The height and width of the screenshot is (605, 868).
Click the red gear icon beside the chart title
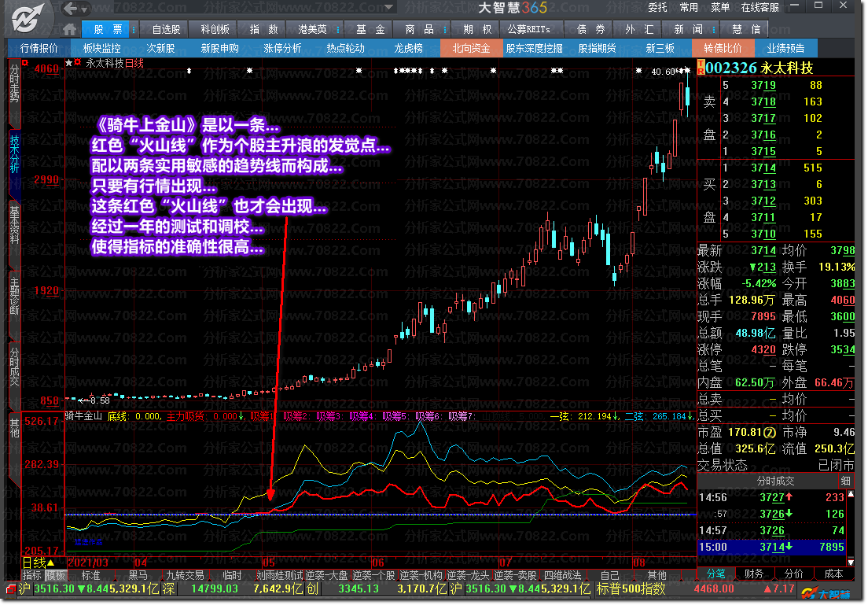pyautogui.click(x=78, y=63)
